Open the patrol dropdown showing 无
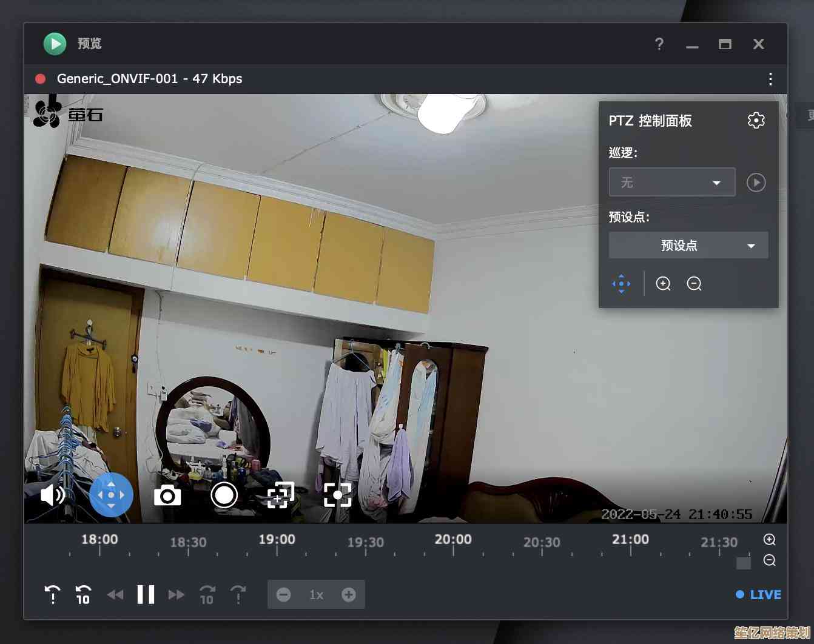The height and width of the screenshot is (644, 814). (671, 183)
